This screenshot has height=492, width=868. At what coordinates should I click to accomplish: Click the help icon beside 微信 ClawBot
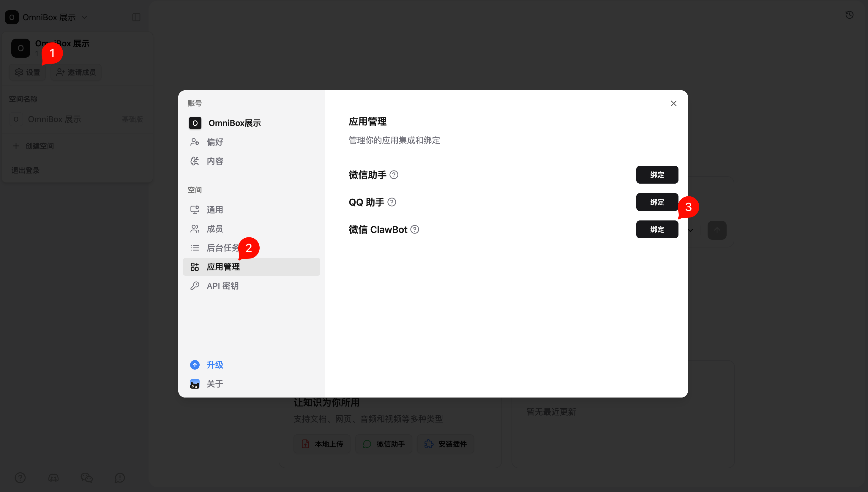[x=415, y=229]
